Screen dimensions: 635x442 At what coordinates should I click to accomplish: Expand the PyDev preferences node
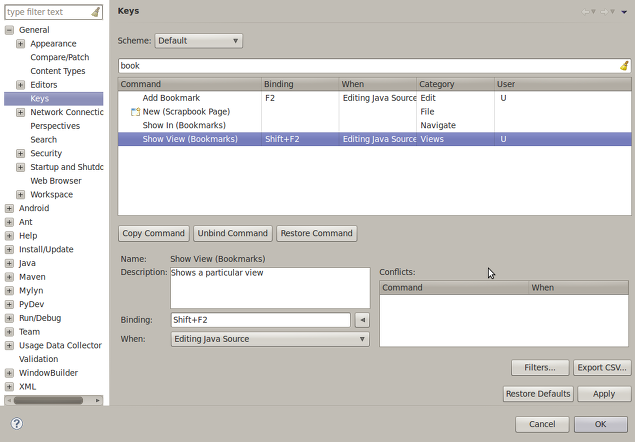coord(9,304)
